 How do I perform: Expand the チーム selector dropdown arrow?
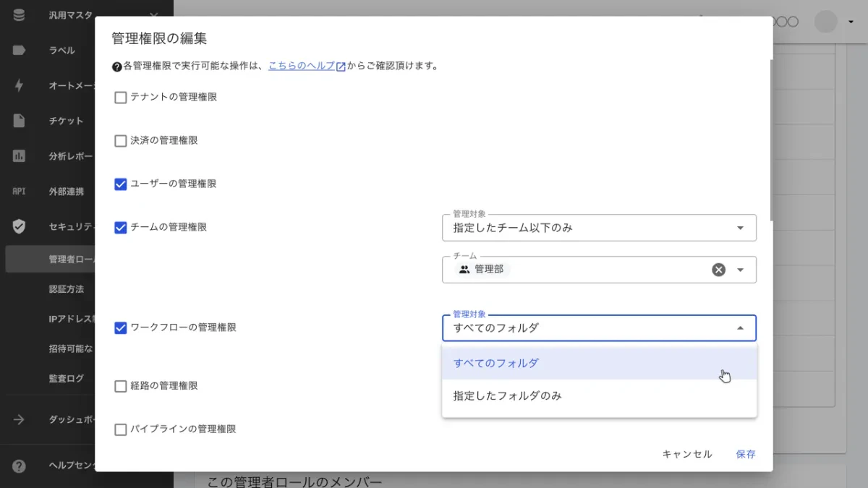(x=740, y=270)
